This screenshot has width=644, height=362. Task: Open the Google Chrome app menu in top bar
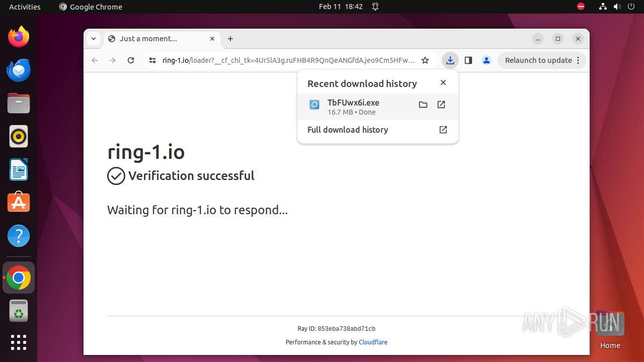(91, 7)
